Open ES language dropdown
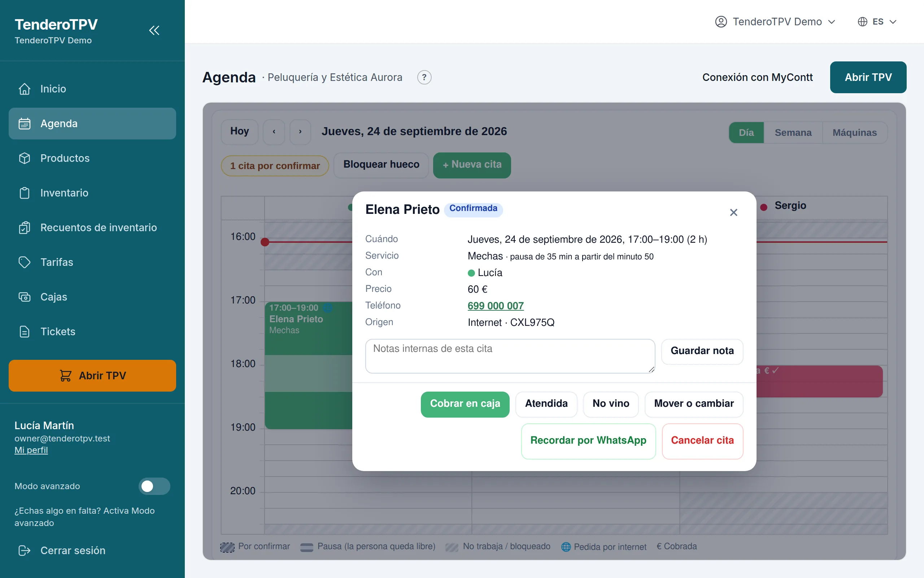The width and height of the screenshot is (924, 578). click(877, 22)
